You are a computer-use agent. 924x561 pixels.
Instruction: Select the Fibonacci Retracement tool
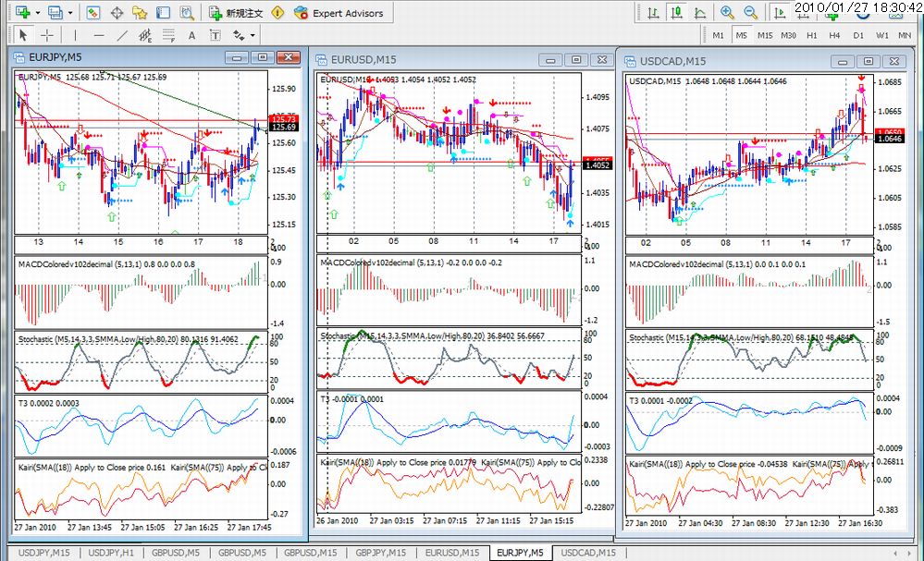coord(168,35)
